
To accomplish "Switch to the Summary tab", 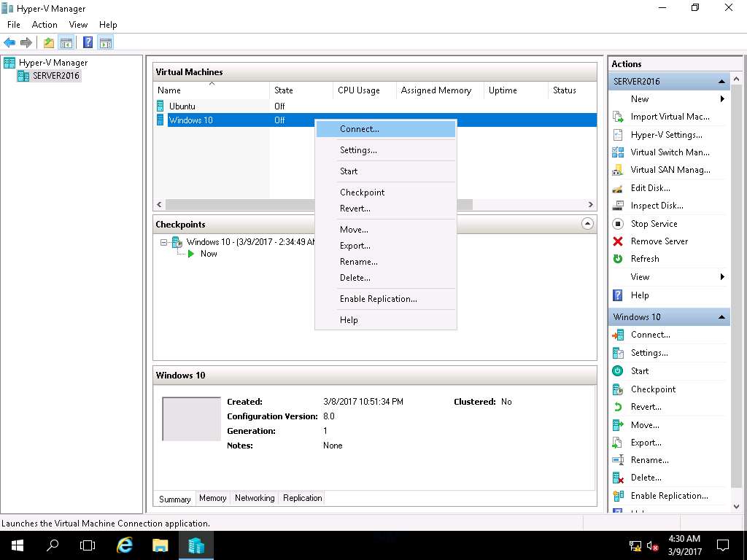I will point(174,499).
